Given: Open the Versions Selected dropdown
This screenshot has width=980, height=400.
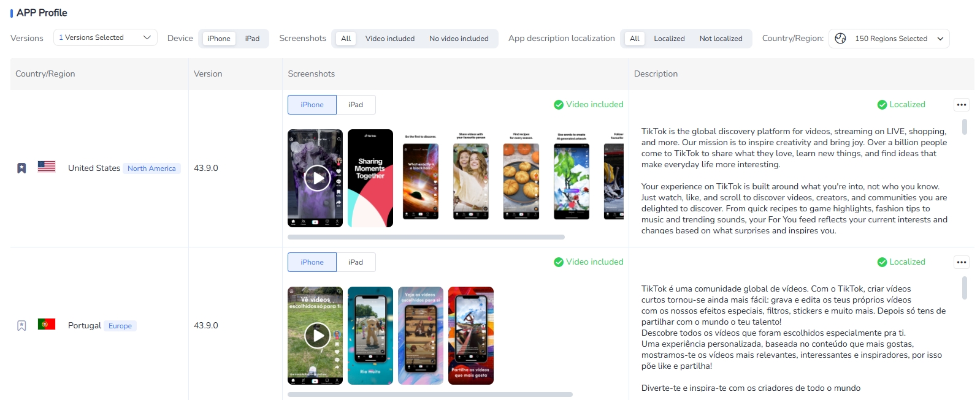Looking at the screenshot, I should (105, 37).
